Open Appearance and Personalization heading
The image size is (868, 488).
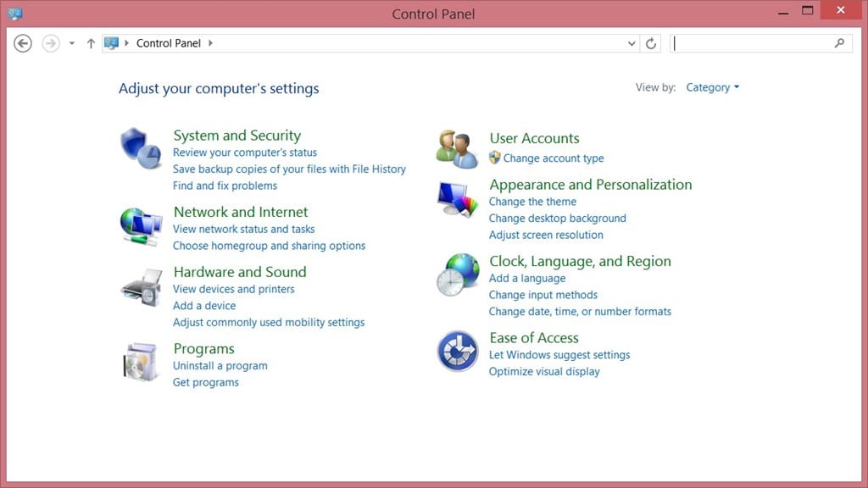pyautogui.click(x=591, y=184)
